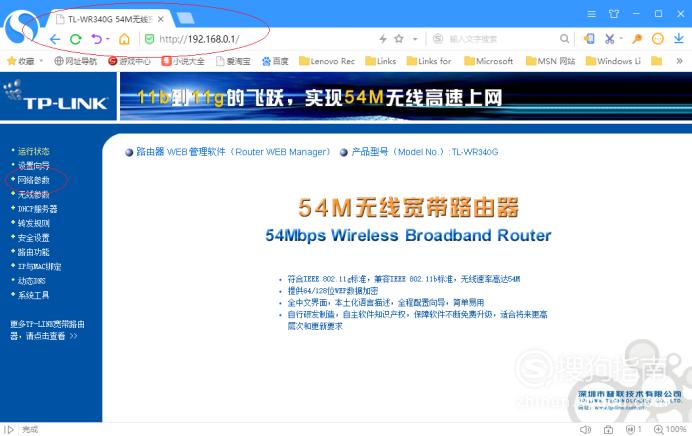Open downloads with the blue download arrow
Viewport: 692px width, 436px height.
pos(679,39)
